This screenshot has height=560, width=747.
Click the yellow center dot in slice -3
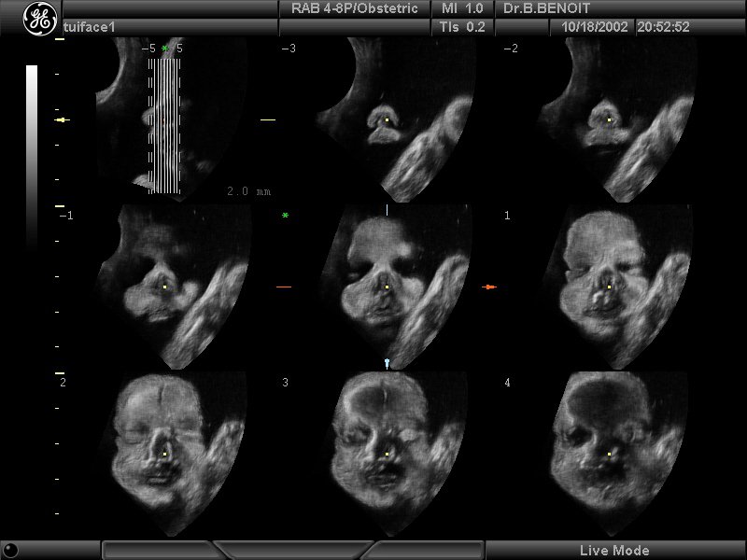coord(387,120)
